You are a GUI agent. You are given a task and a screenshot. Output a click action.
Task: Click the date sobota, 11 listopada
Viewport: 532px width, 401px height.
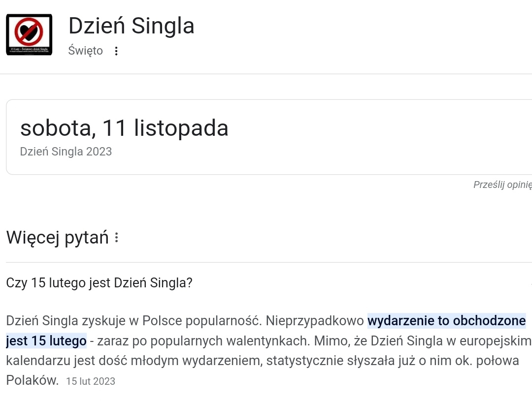point(124,128)
